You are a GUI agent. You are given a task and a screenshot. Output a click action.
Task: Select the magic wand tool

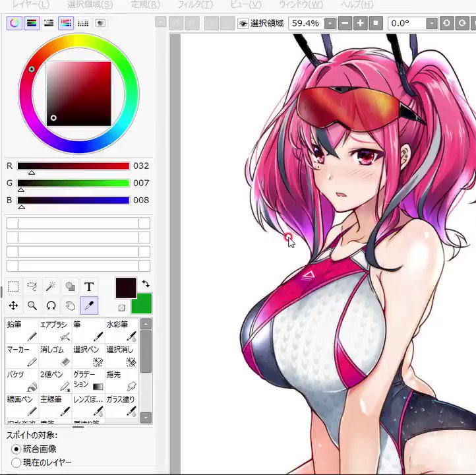pyautogui.click(x=51, y=286)
